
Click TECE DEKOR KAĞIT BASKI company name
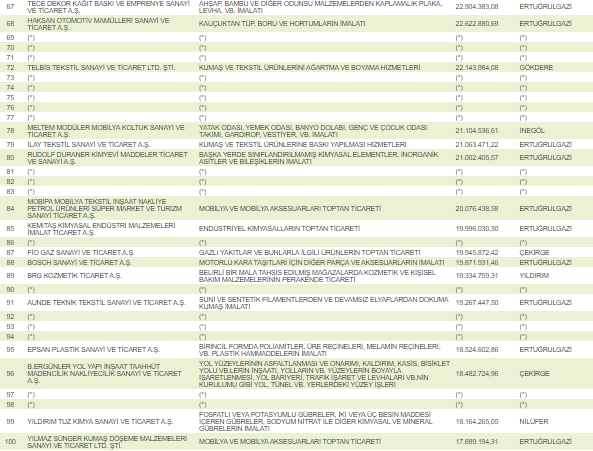109,7
